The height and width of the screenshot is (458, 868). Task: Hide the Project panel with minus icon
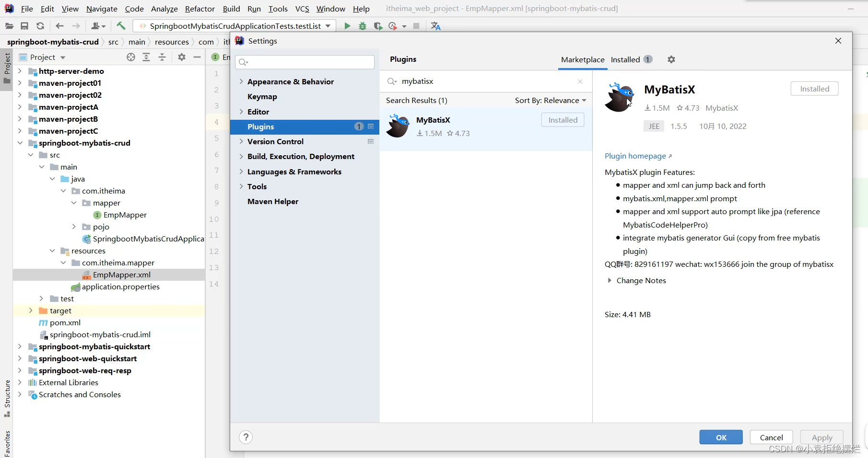coord(197,57)
